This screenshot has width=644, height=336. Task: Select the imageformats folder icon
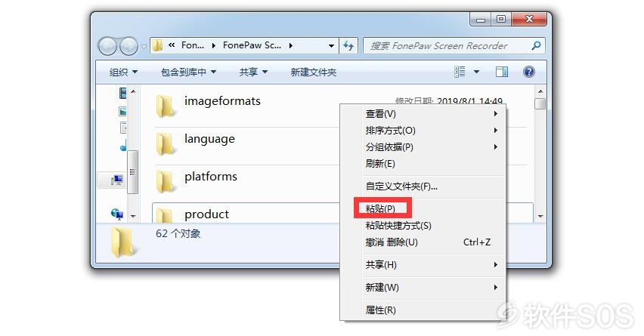coord(165,106)
